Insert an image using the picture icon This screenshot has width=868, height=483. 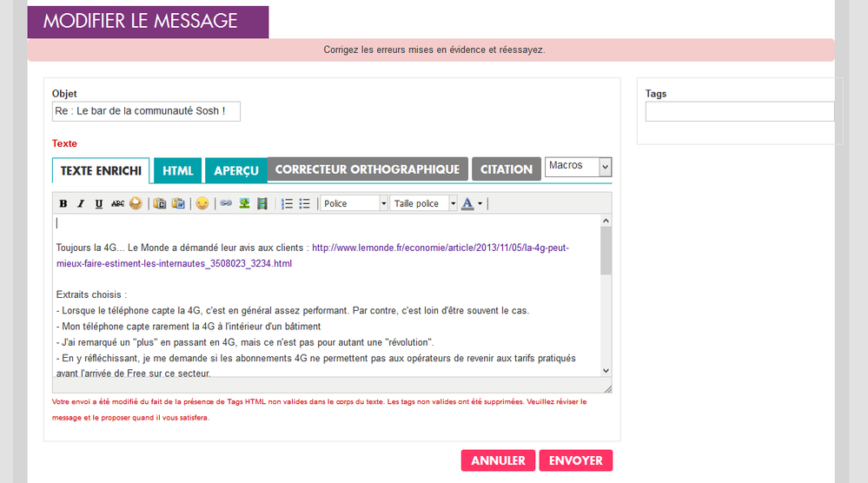245,203
